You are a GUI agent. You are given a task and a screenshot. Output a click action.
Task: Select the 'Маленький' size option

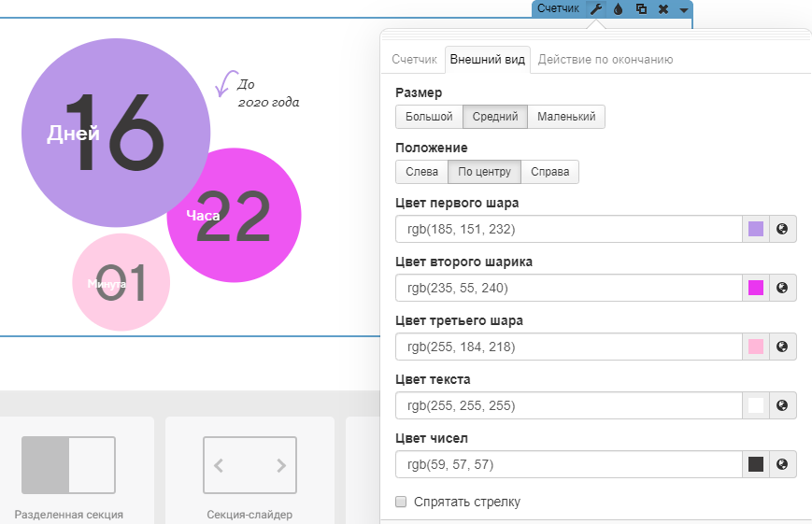[566, 117]
